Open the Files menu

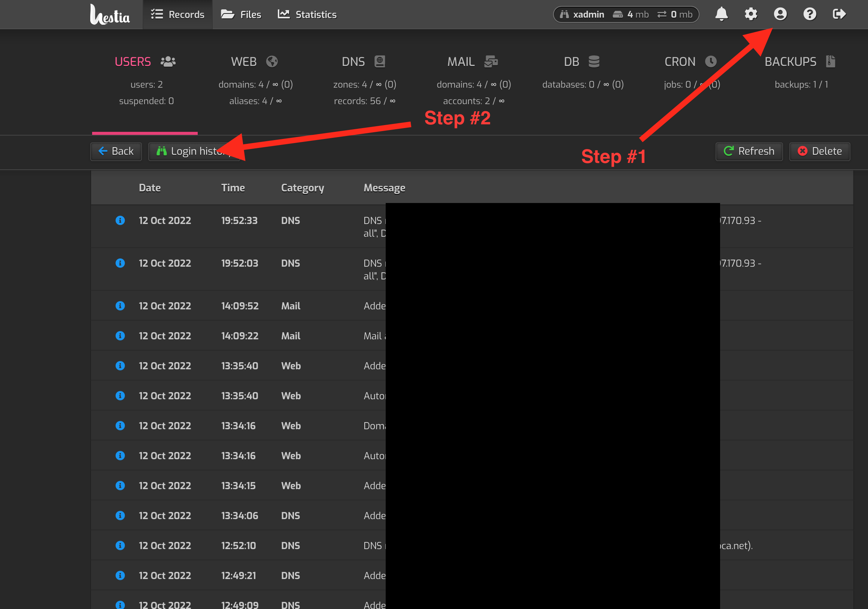[x=241, y=14]
